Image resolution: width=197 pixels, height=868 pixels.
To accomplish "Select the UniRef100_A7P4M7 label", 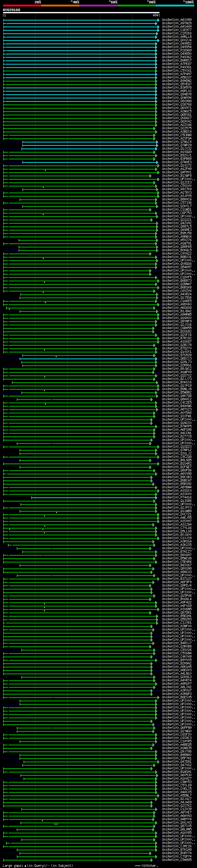I will point(177,74).
